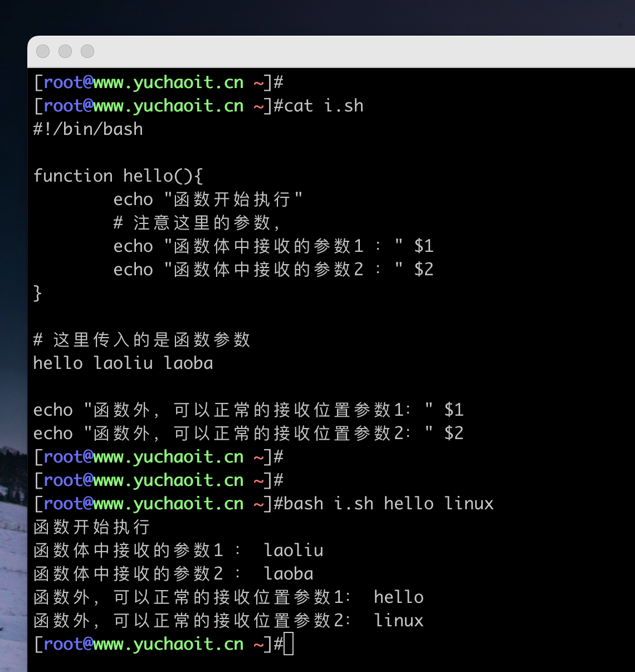Viewport: 635px width, 672px height.
Task: Select the $1 variable in the echo statement
Action: pyautogui.click(x=425, y=246)
